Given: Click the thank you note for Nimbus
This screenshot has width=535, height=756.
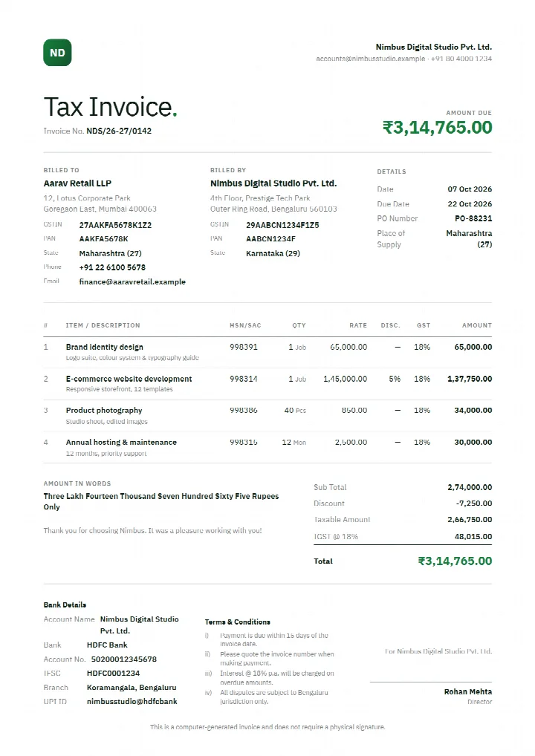Looking at the screenshot, I should pos(152,530).
